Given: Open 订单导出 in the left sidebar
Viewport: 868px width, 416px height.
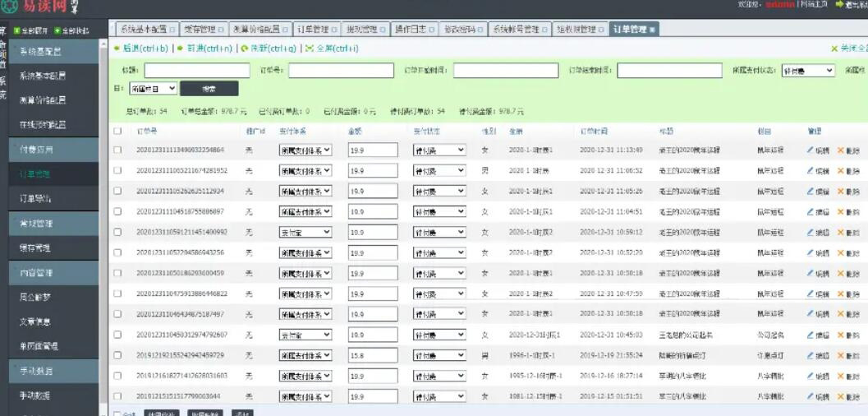Looking at the screenshot, I should (x=35, y=199).
